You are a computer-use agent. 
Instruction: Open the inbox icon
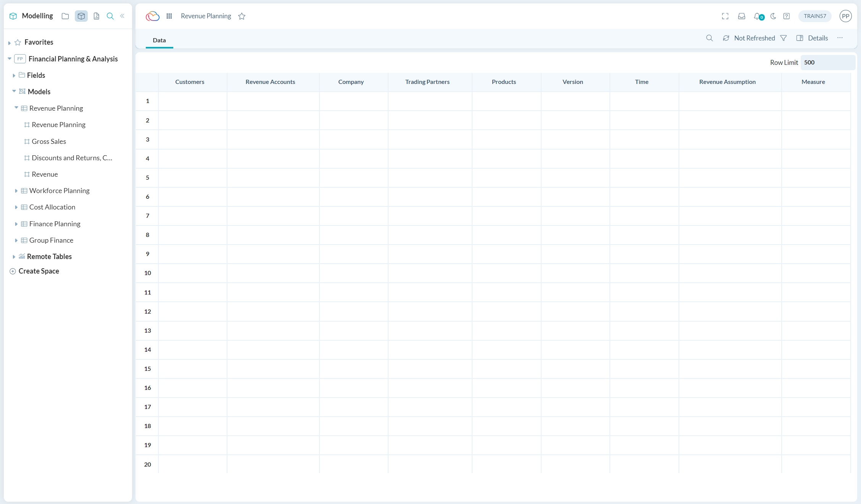(x=742, y=16)
